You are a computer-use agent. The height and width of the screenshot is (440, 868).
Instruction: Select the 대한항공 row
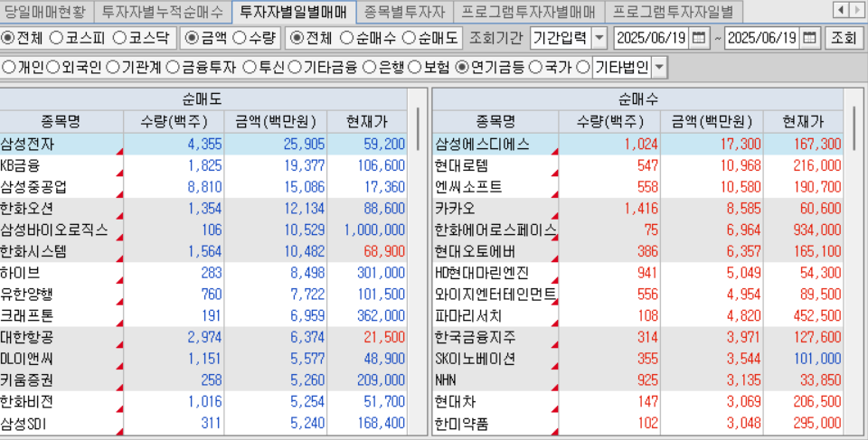203,338
